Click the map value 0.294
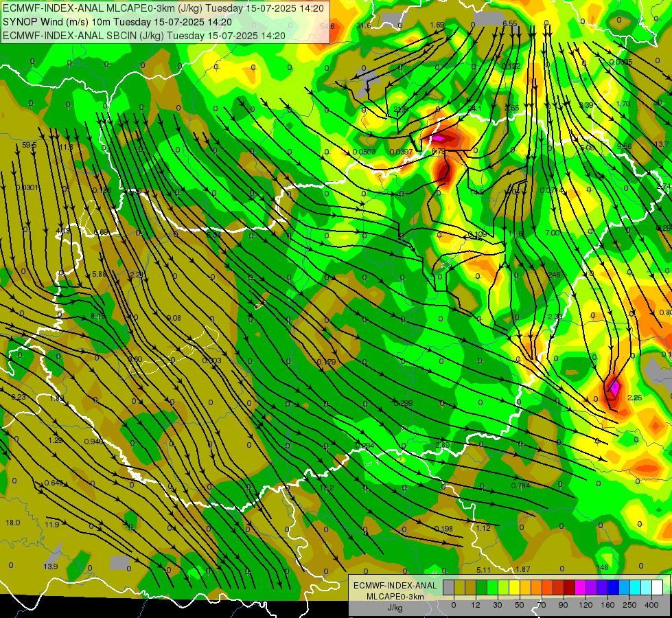The width and height of the screenshot is (672, 618). (365, 446)
